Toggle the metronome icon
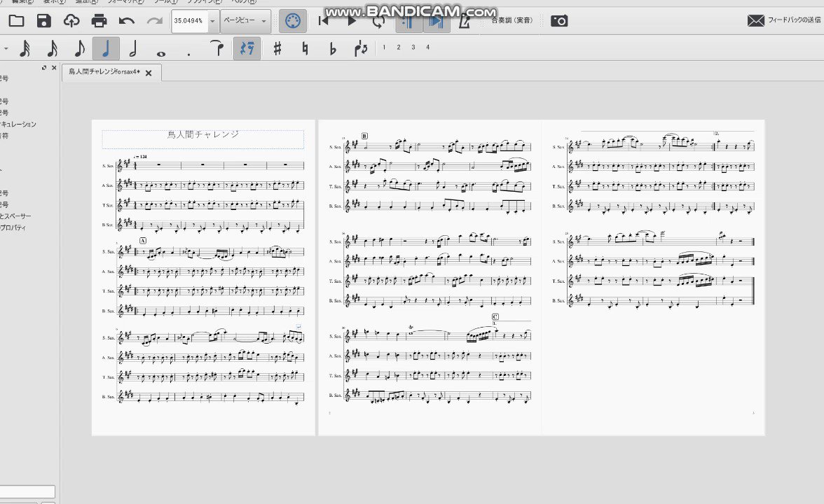This screenshot has width=824, height=504. (465, 22)
